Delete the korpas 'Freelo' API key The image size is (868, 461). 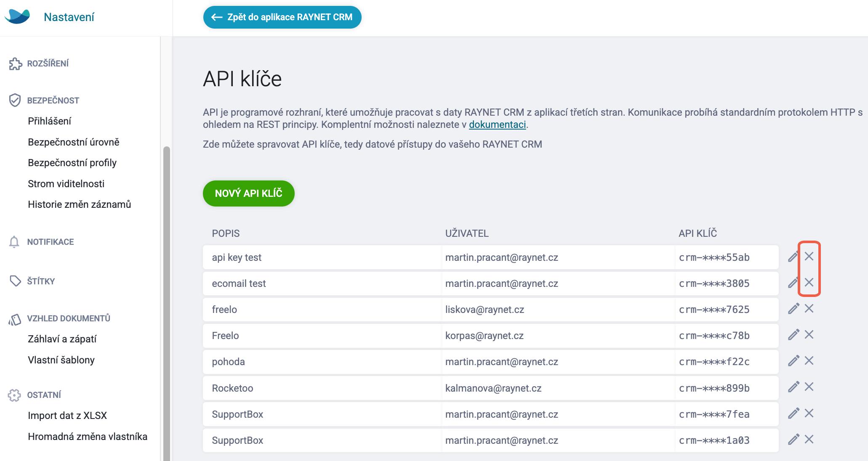click(809, 334)
